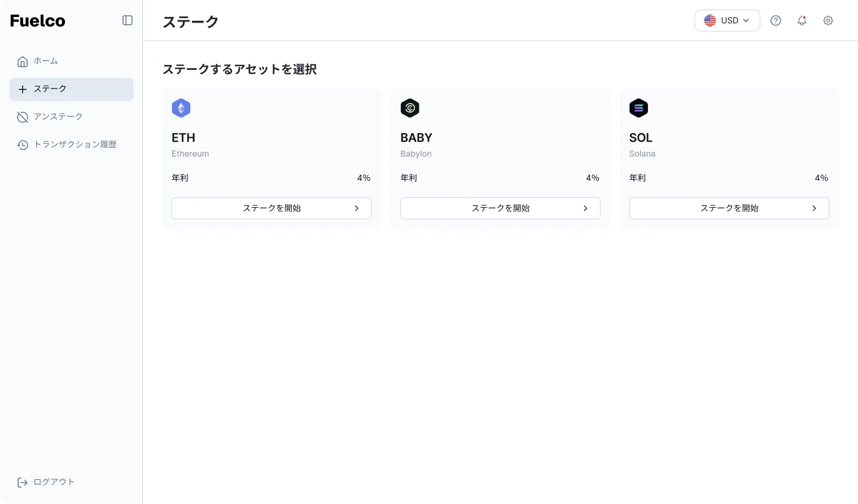Click ログアウト at the sidebar bottom
Viewport: 858px width, 504px height.
tap(53, 482)
